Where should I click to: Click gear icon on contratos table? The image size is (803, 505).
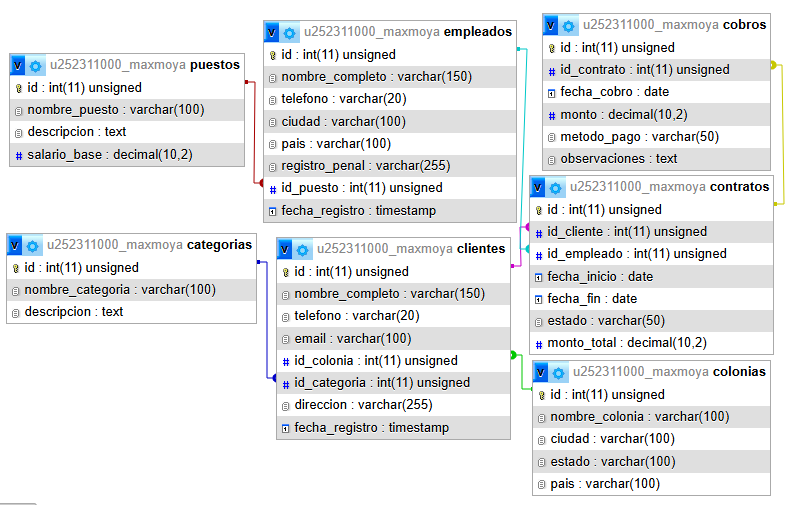[556, 187]
